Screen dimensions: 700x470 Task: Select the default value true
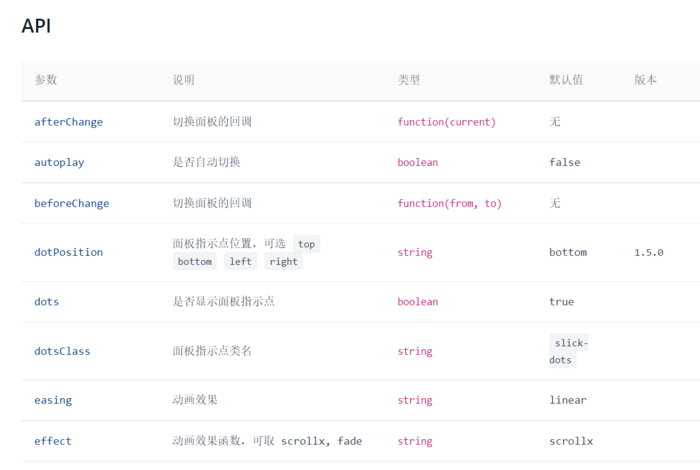pos(562,302)
